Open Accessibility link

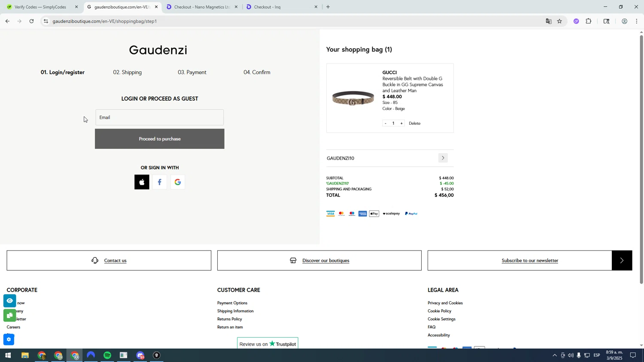(x=439, y=335)
